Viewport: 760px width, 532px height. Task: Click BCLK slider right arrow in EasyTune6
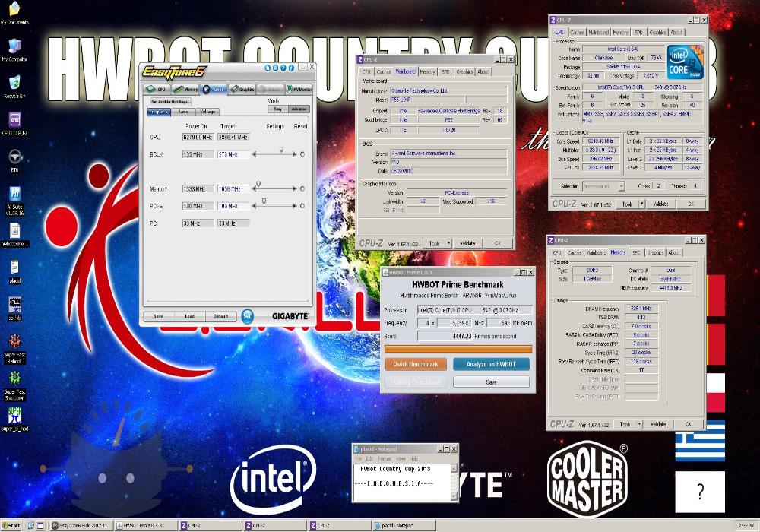(293, 154)
